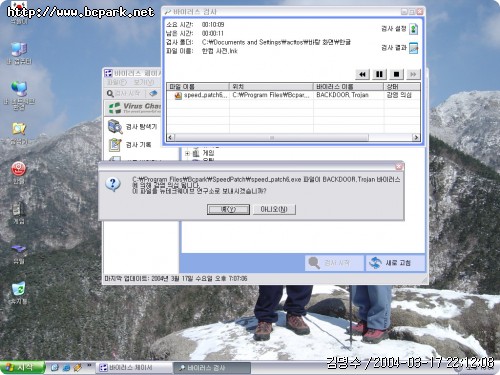Open the 보기(V) menu in Virus Chaser
The image size is (500, 375).
(x=144, y=82)
